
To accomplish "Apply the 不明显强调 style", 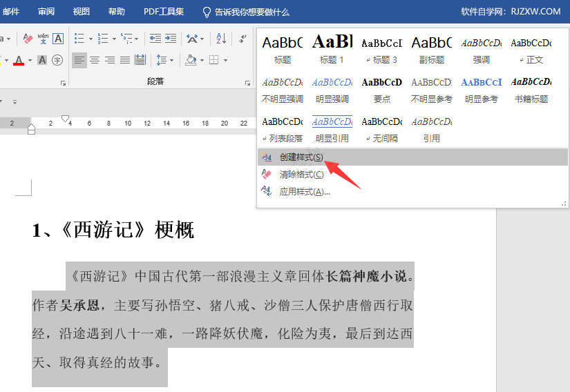I will 283,90.
